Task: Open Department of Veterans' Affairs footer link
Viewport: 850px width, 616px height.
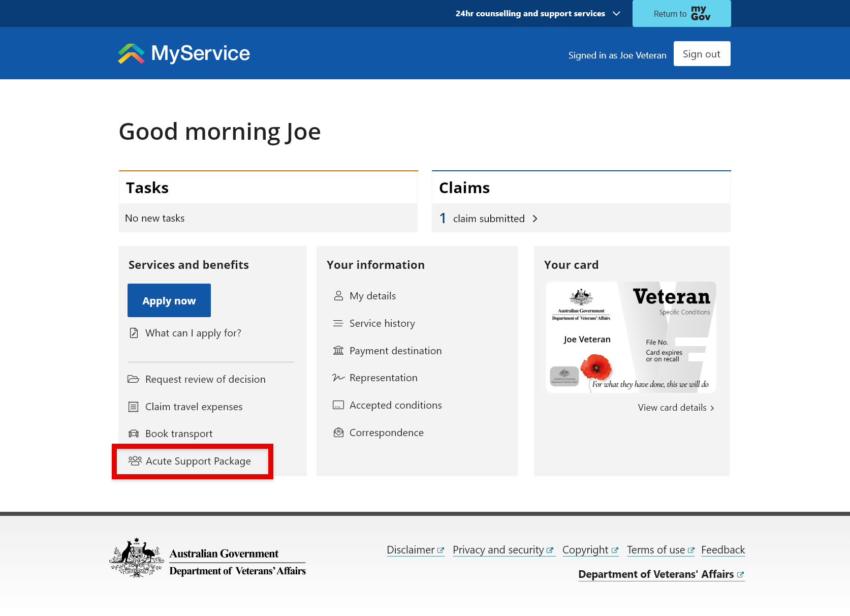Action: [662, 574]
